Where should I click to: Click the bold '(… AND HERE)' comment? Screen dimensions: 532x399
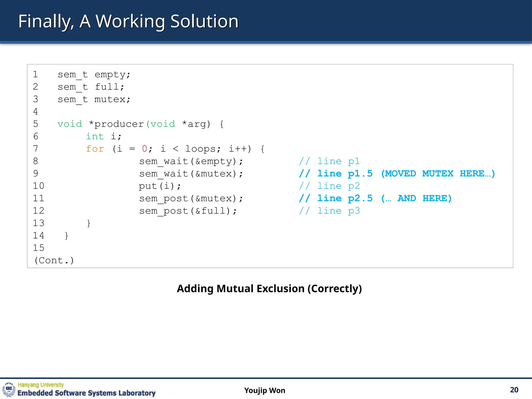click(416, 198)
